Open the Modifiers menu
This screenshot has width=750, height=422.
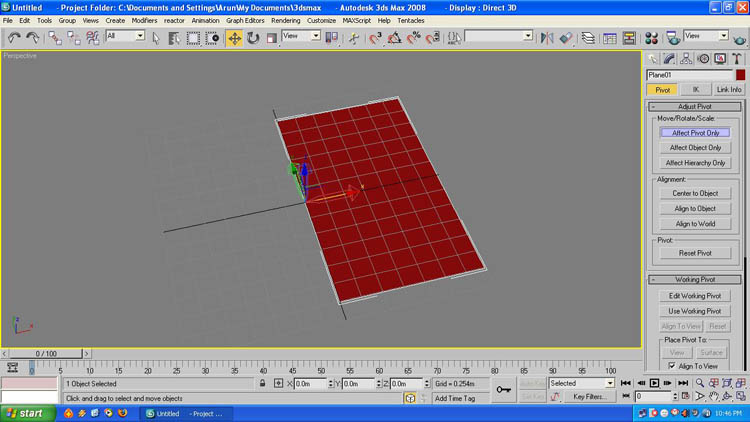click(144, 20)
